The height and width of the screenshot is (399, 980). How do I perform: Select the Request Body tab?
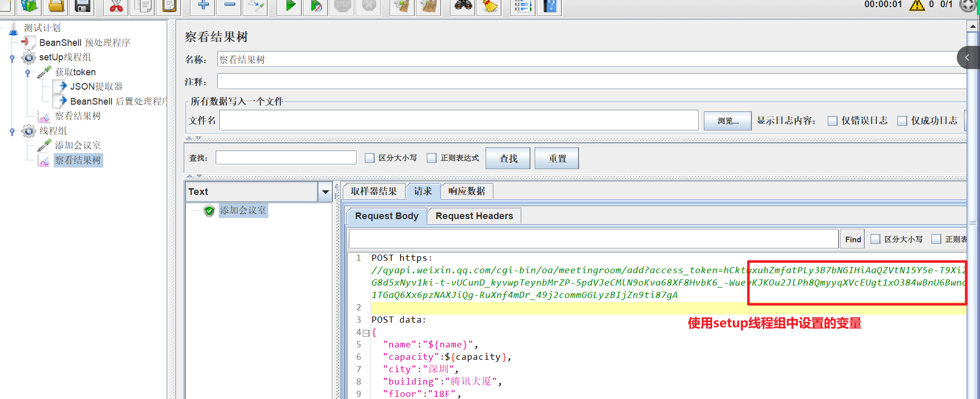click(x=387, y=216)
